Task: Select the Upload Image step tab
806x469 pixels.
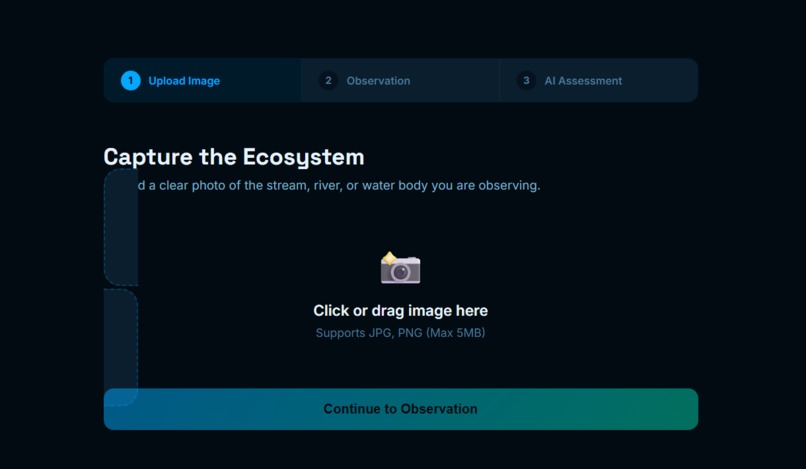Action: pyautogui.click(x=203, y=80)
